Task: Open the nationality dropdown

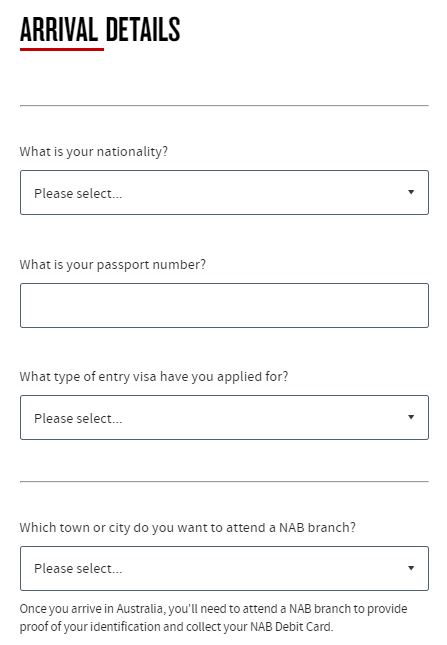Action: click(224, 193)
